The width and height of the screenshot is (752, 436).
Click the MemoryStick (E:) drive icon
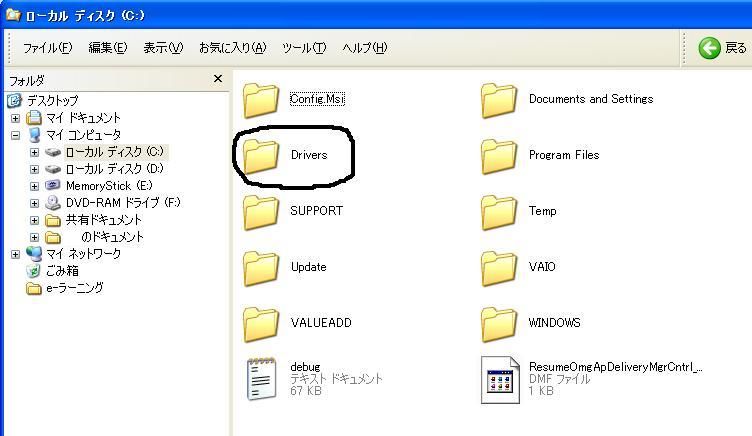click(x=53, y=185)
